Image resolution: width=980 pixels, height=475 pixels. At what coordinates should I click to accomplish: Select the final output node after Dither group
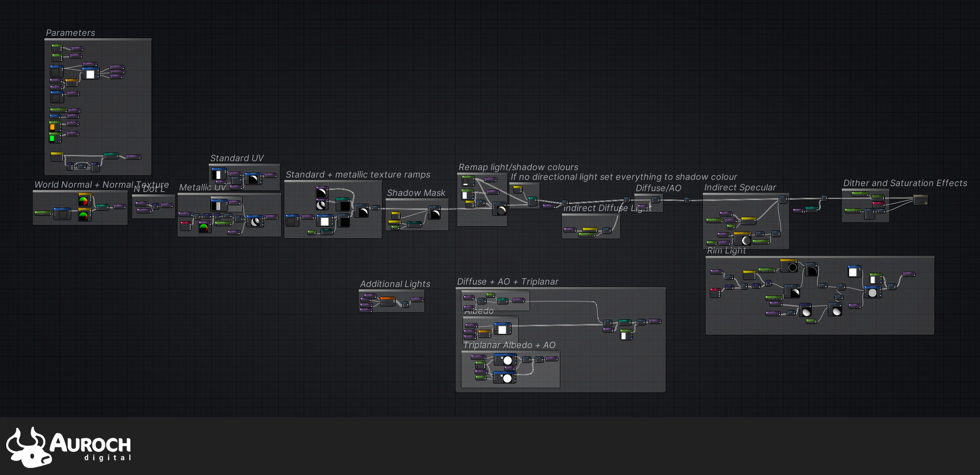pyautogui.click(x=920, y=200)
